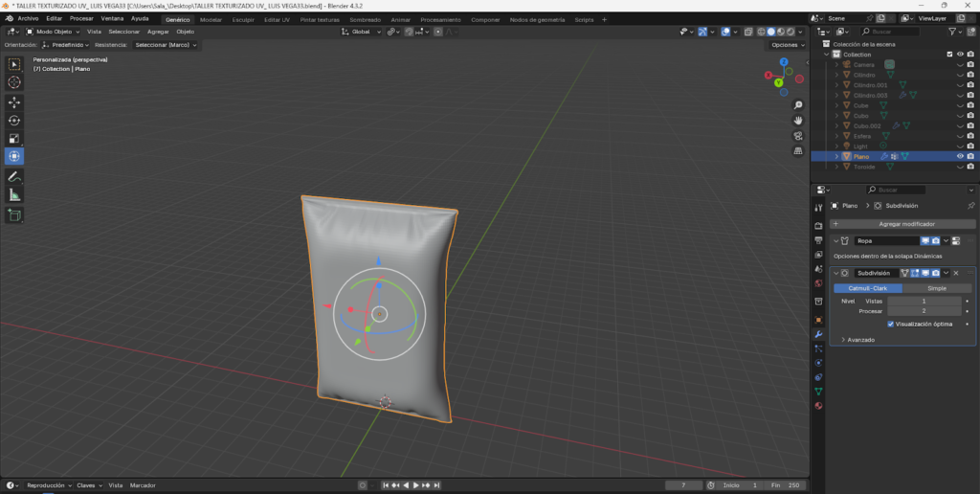Open the Object properties tab icon

(818, 320)
